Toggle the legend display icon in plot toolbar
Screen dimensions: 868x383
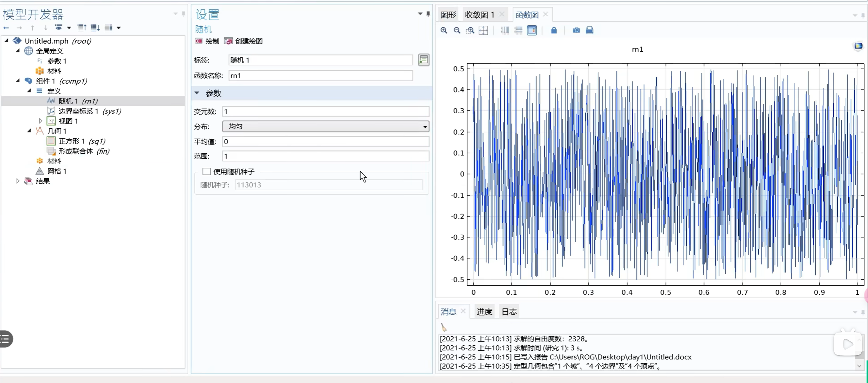tap(532, 30)
